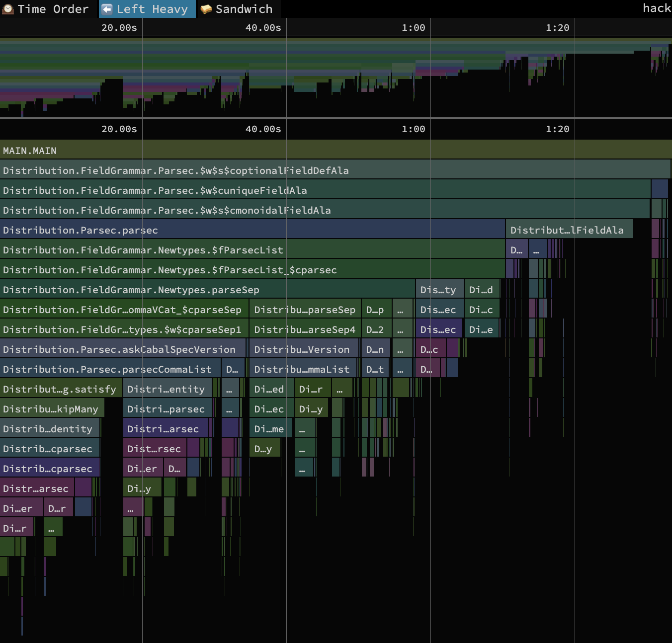The image size is (672, 643).
Task: Click the 'hack' profile name at top right
Action: click(x=656, y=8)
